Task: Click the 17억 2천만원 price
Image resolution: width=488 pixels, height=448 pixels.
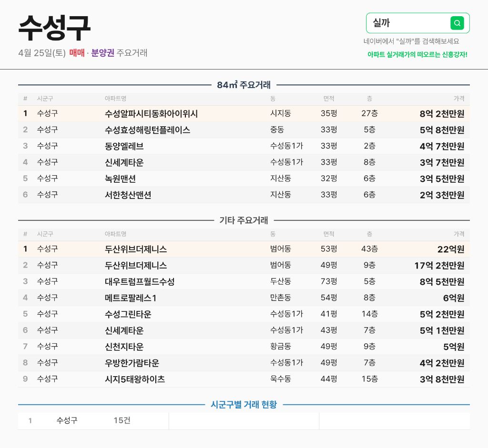Action: point(439,265)
